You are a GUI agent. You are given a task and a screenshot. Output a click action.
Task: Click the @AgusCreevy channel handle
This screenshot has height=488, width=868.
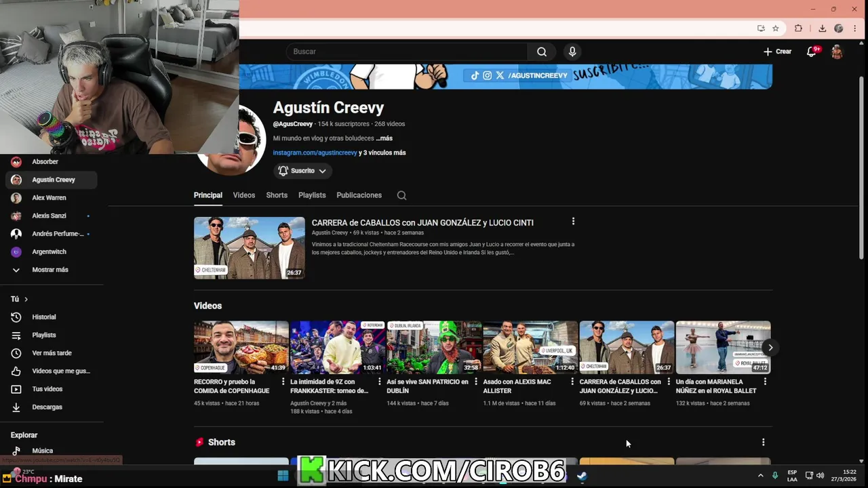293,124
